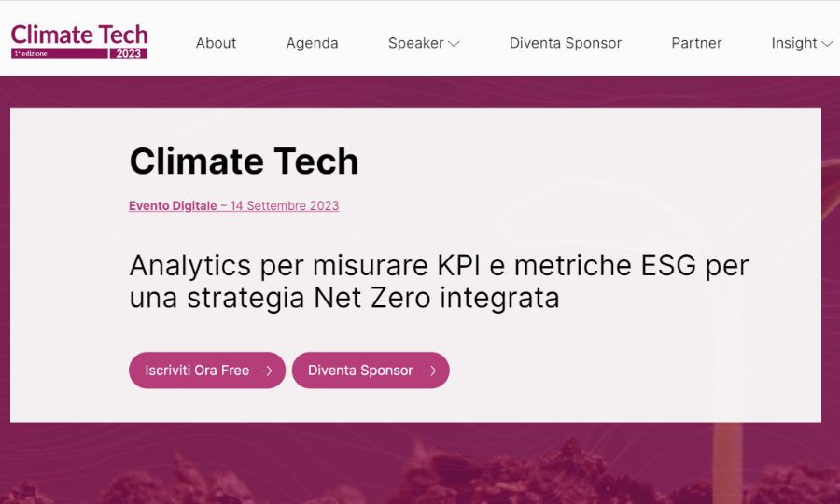Go to the Agenda menu item

[x=312, y=43]
